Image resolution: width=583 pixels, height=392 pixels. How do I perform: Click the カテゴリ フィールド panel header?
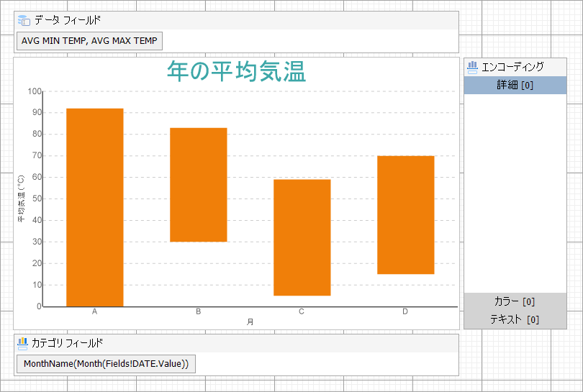tap(67, 343)
